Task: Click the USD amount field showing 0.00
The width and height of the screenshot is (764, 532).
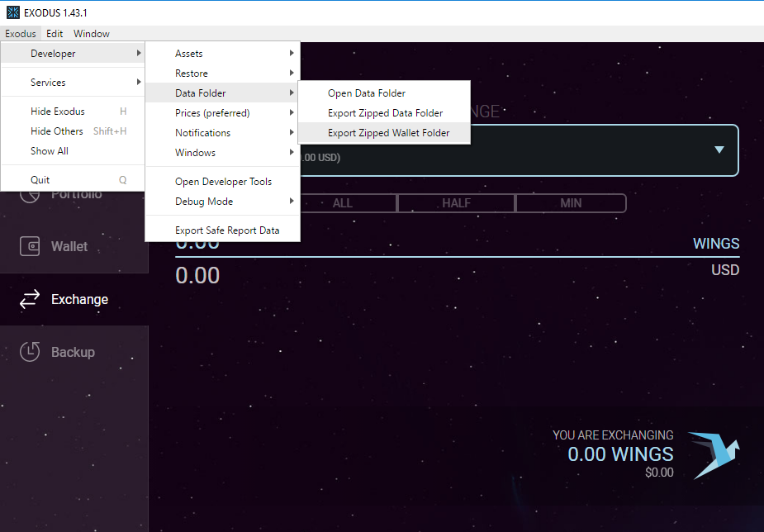Action: (197, 275)
